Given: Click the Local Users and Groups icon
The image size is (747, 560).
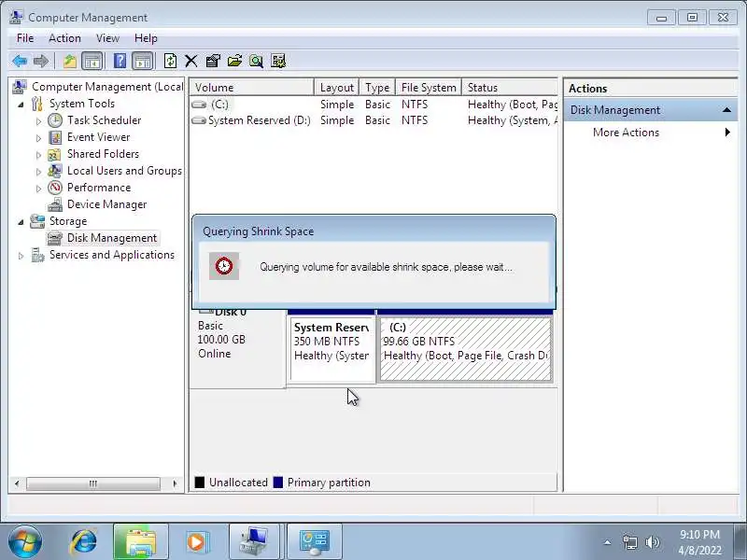Looking at the screenshot, I should [55, 171].
